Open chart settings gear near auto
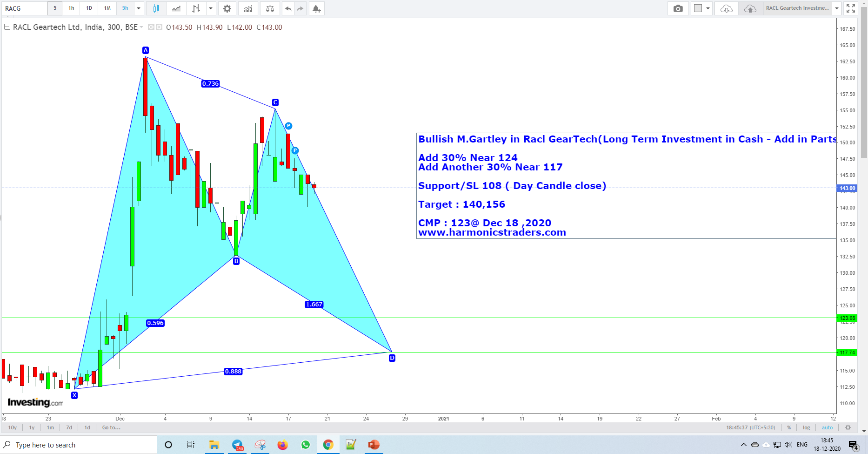The height and width of the screenshot is (454, 868). [848, 427]
